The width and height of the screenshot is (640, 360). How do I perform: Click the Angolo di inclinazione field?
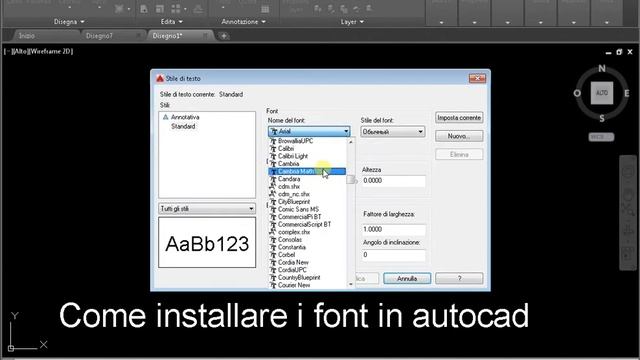(x=393, y=255)
